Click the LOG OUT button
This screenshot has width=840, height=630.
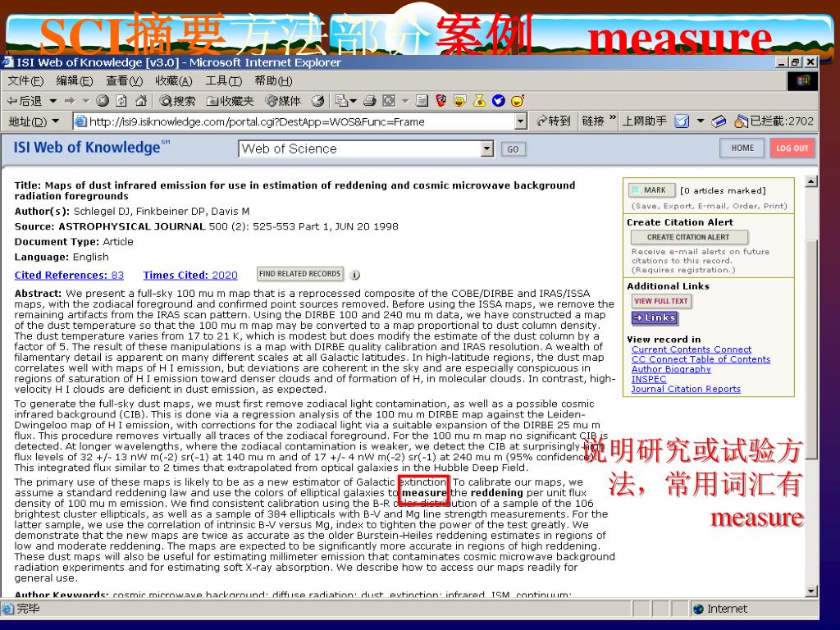pyautogui.click(x=792, y=148)
